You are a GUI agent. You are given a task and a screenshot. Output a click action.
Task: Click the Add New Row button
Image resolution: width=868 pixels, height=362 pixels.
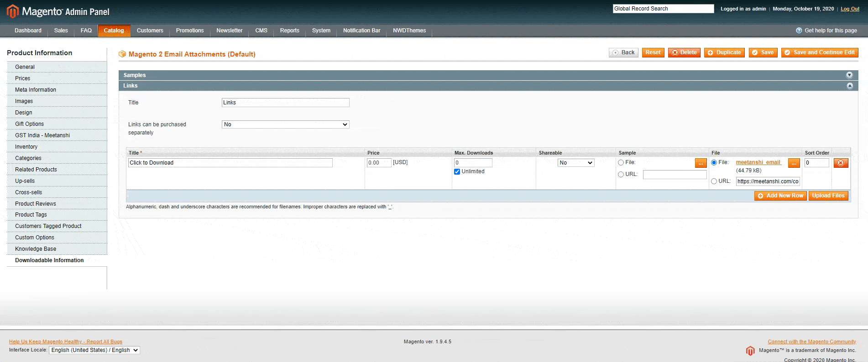(780, 196)
